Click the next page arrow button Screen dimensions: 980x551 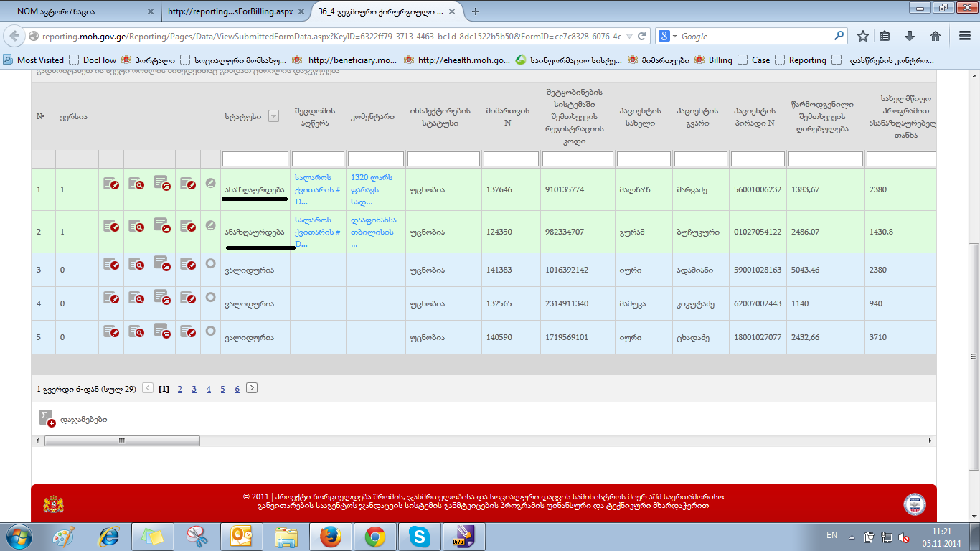[x=252, y=388]
